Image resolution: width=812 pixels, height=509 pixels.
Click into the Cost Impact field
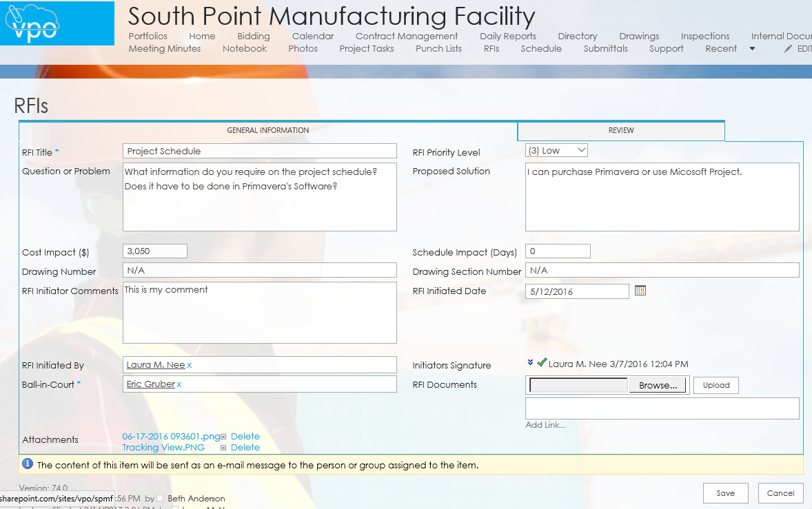155,251
